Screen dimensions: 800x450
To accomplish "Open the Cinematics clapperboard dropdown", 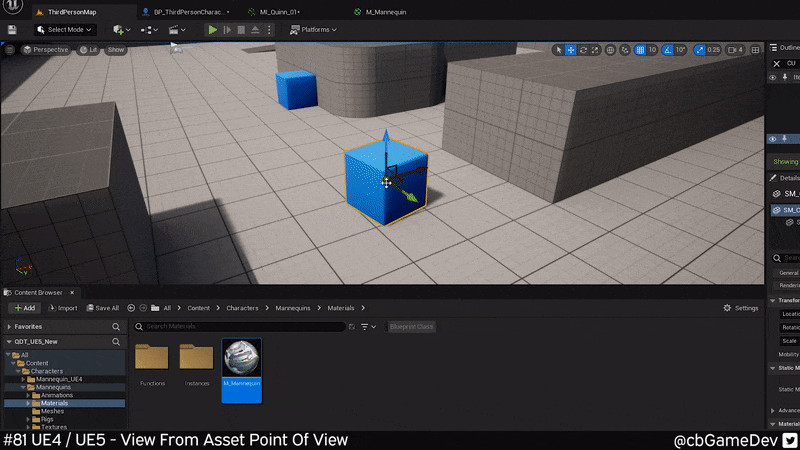I will [177, 30].
